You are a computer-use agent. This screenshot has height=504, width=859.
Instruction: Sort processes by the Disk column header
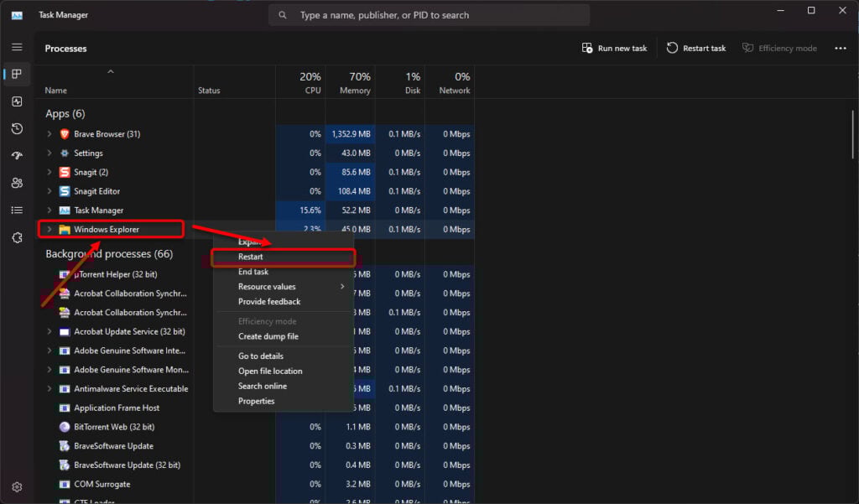click(400, 83)
